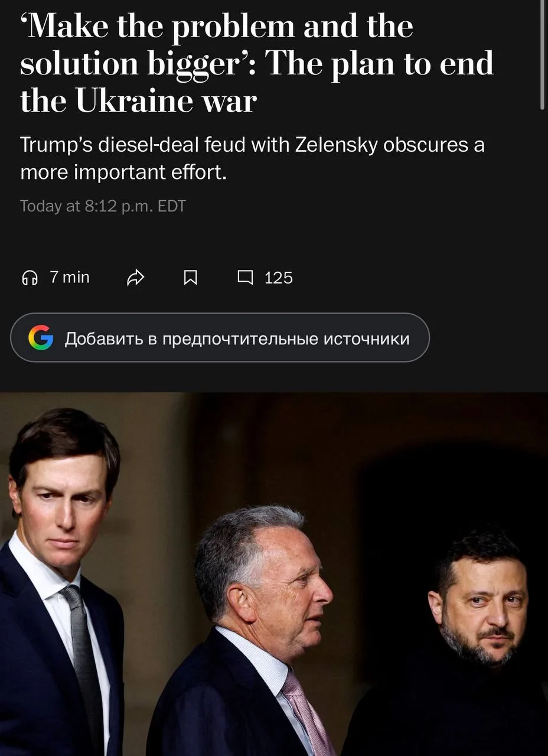Image resolution: width=548 pixels, height=756 pixels.
Task: Click the Today at 8:12 p.m. EDT timestamp
Action: point(103,206)
